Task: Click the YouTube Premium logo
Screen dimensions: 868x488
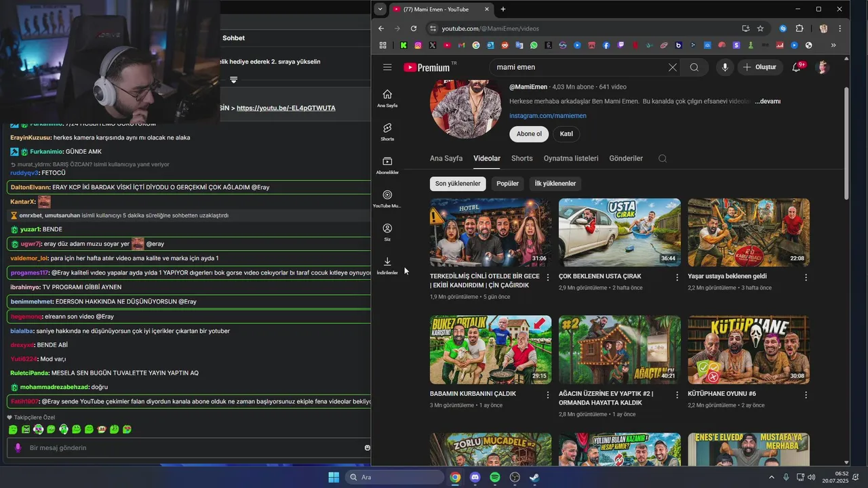Action: tap(427, 67)
